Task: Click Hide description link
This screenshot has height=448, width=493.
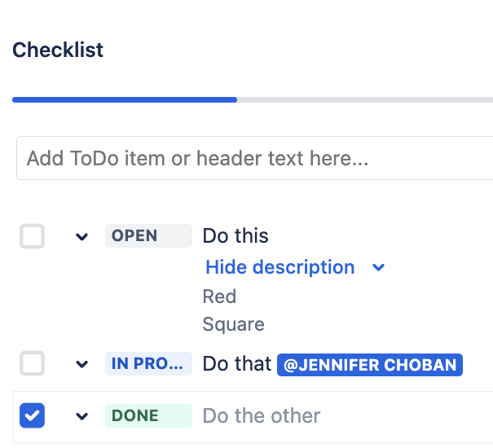Action: pos(280,267)
